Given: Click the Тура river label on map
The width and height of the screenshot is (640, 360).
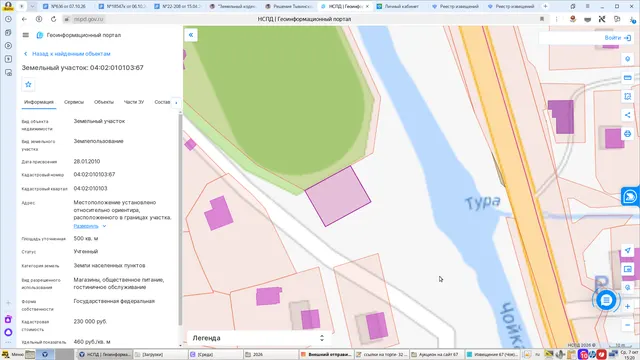Looking at the screenshot, I should [x=483, y=202].
